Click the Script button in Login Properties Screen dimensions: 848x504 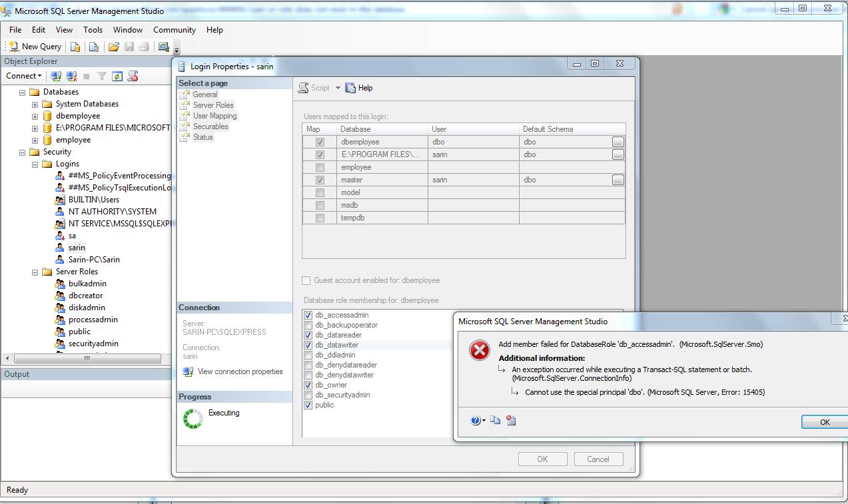pos(314,88)
